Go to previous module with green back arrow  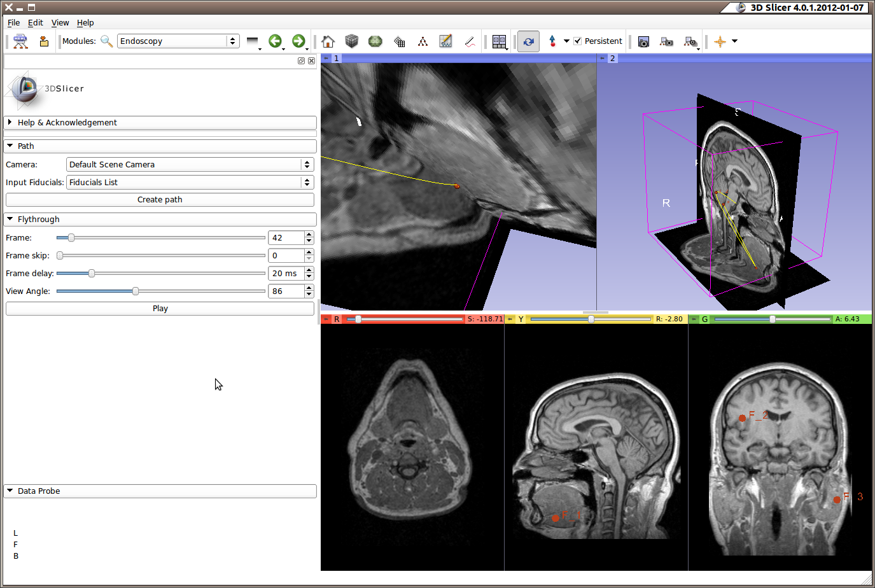coord(275,41)
